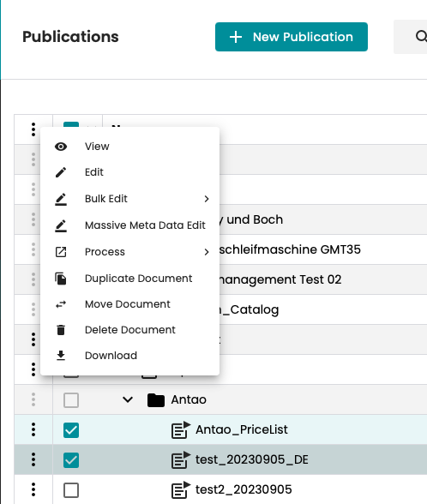The image size is (427, 504).
Task: Click the eye icon next to View
Action: click(61, 147)
